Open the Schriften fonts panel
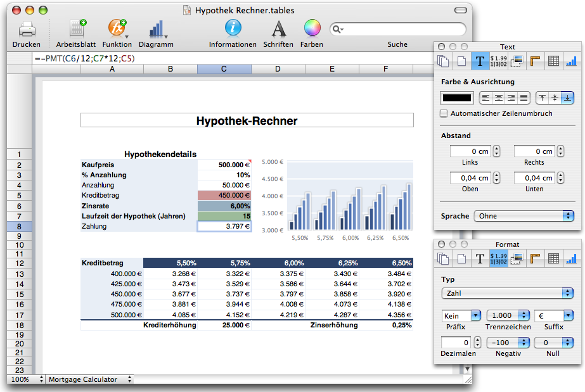Image resolution: width=585 pixels, height=392 pixels. tap(278, 28)
